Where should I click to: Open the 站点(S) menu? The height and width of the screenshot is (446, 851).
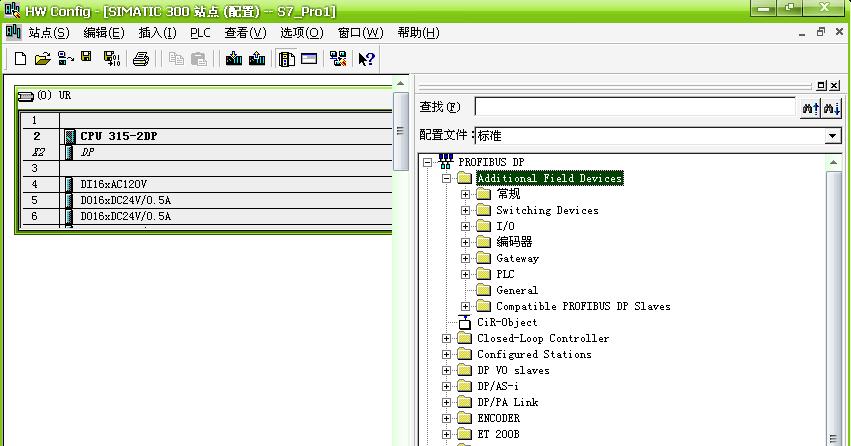tap(49, 33)
